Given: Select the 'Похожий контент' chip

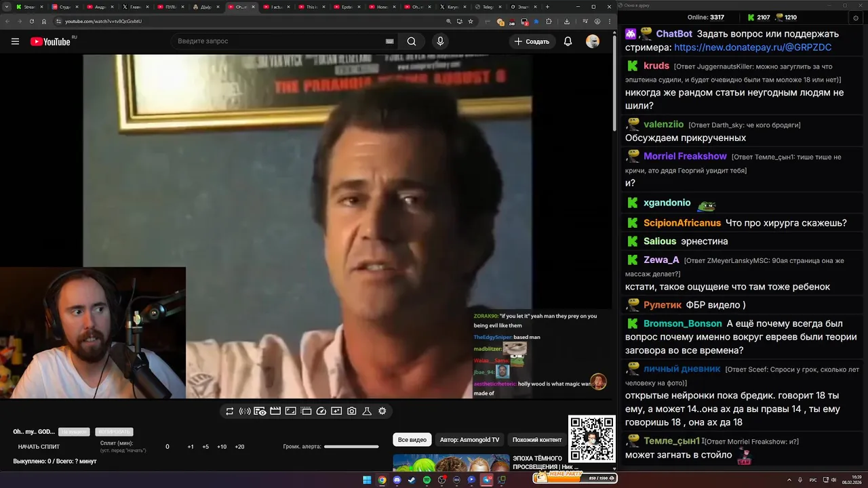Looking at the screenshot, I should click(x=537, y=440).
